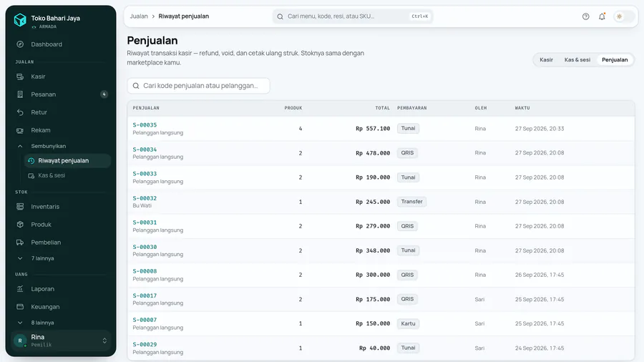Image resolution: width=644 pixels, height=362 pixels.
Task: Open sale S-00034
Action: pos(145,150)
